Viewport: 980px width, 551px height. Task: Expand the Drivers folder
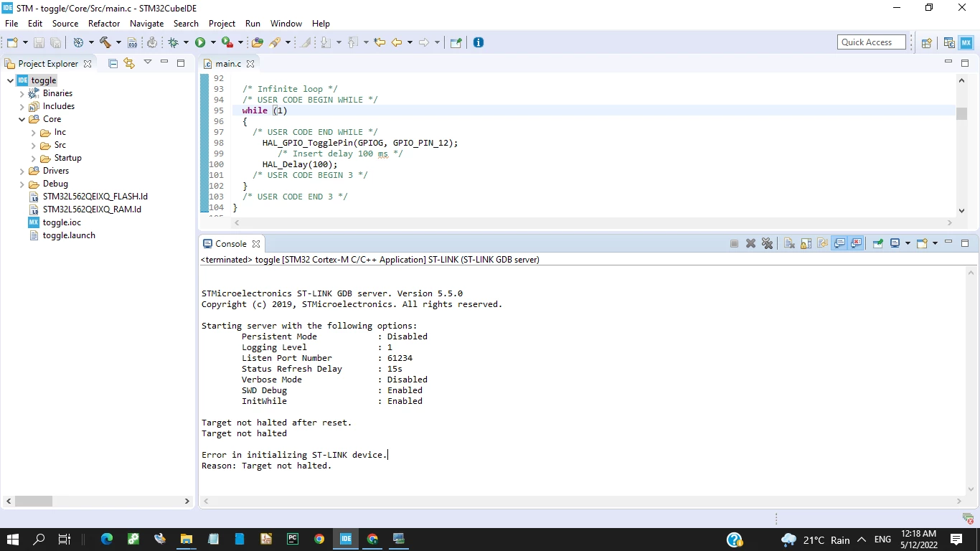point(22,171)
